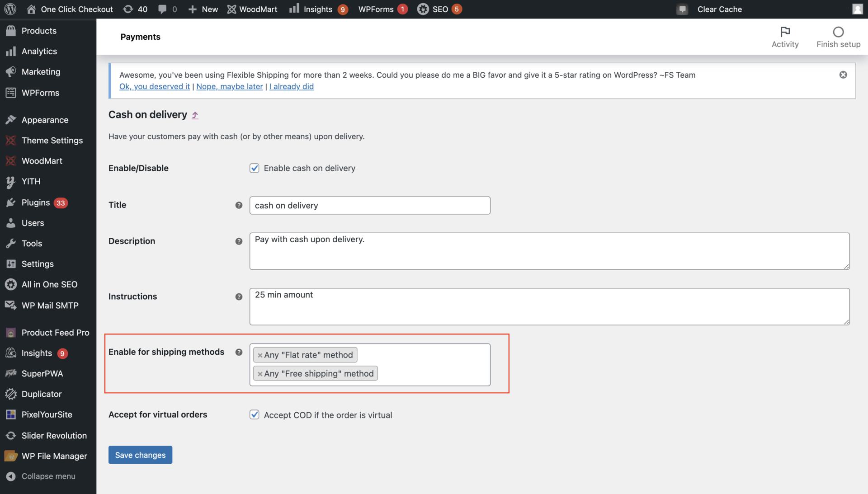Click I already did link
Screen dimensions: 868x494
291,86
